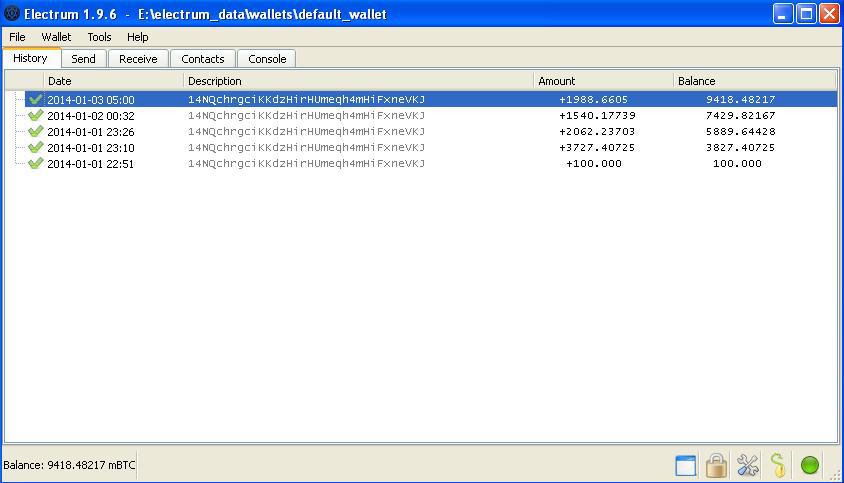Open the Wallet menu

(x=56, y=37)
